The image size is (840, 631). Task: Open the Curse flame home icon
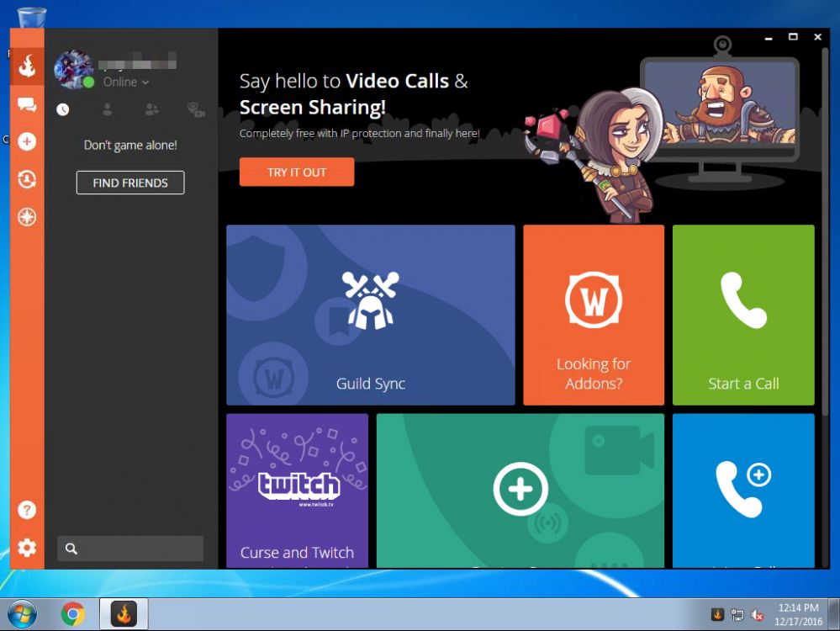[27, 66]
